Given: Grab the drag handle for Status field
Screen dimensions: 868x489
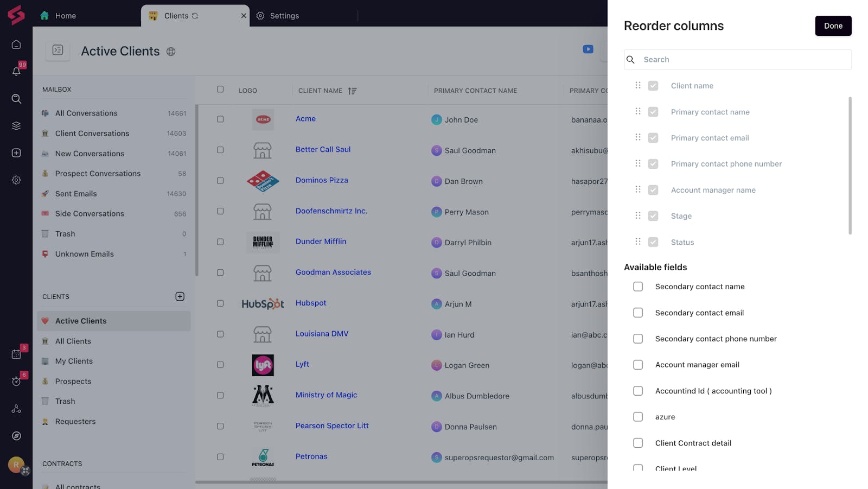Looking at the screenshot, I should (x=638, y=242).
